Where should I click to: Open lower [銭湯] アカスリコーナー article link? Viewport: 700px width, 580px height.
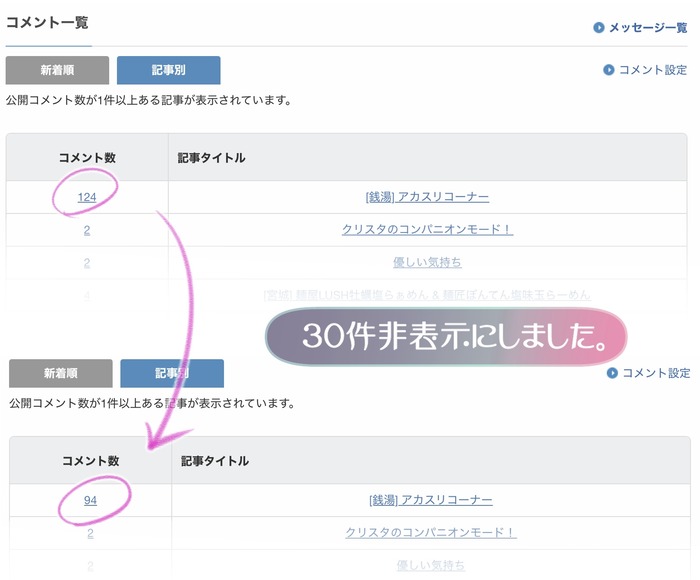click(431, 500)
